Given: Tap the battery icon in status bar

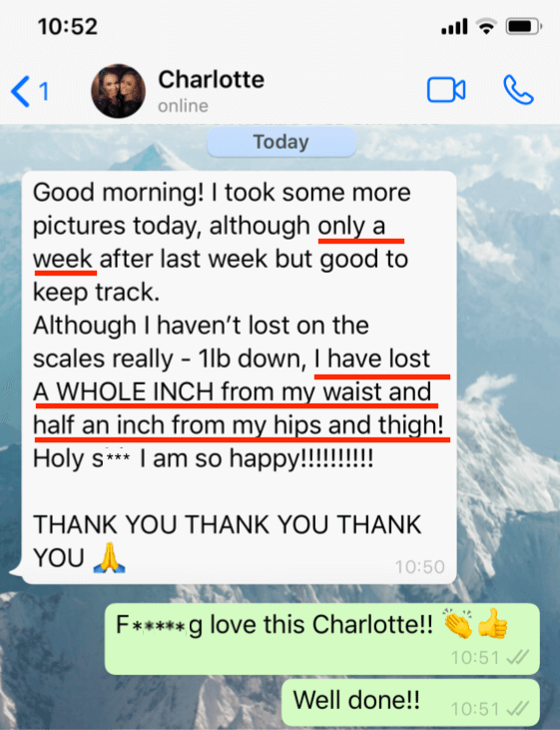Looking at the screenshot, I should point(524,27).
